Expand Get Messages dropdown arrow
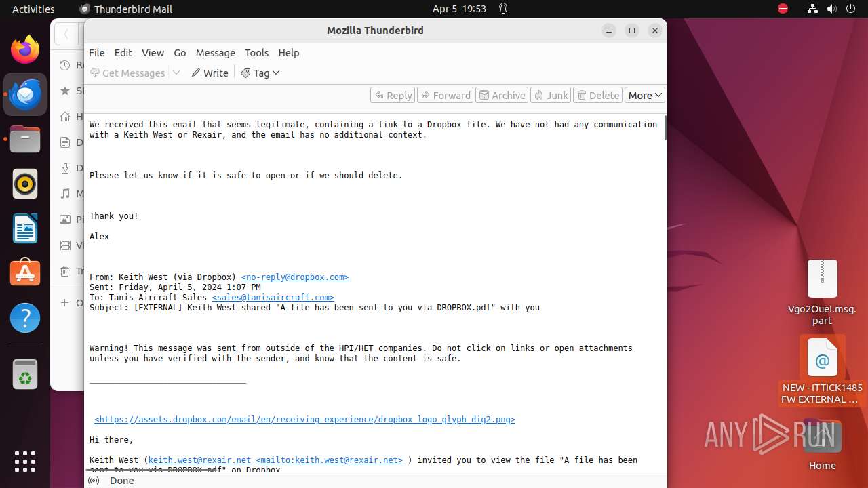 (x=176, y=73)
